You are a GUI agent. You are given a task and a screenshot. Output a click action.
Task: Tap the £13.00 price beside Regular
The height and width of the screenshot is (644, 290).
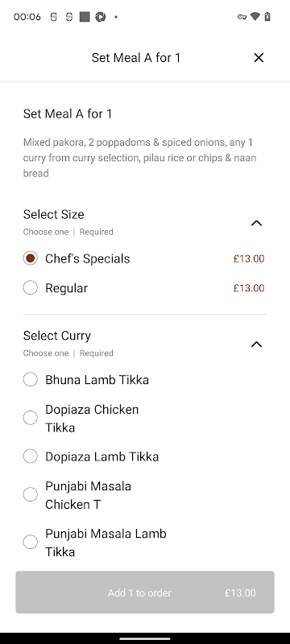(249, 288)
